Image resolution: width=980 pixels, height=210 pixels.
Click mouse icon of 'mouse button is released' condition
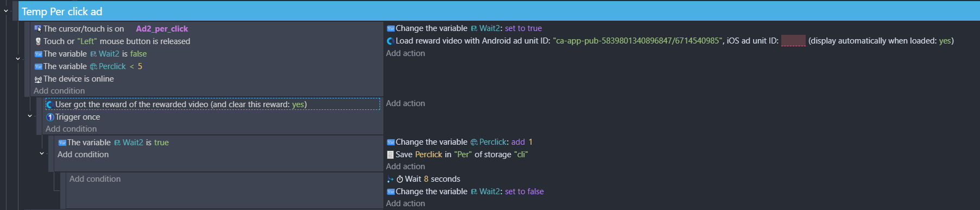pyautogui.click(x=38, y=41)
